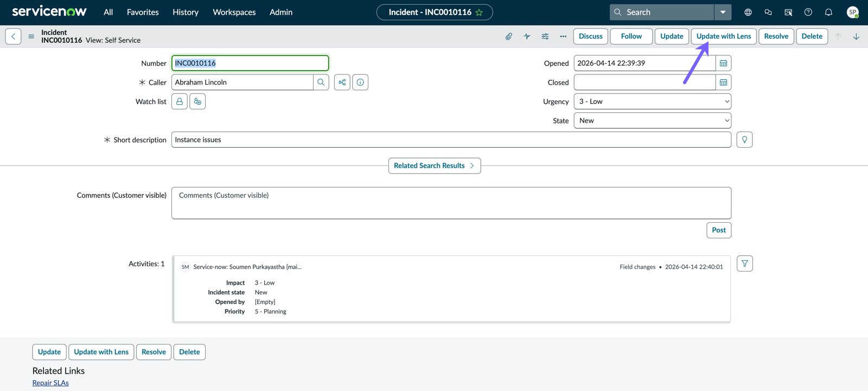Click the suggestion lightbulb by Short description
The image size is (868, 391).
point(744,140)
